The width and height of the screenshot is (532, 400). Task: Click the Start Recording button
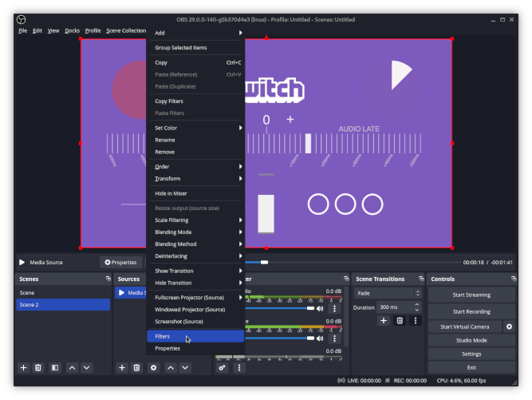[x=471, y=311]
